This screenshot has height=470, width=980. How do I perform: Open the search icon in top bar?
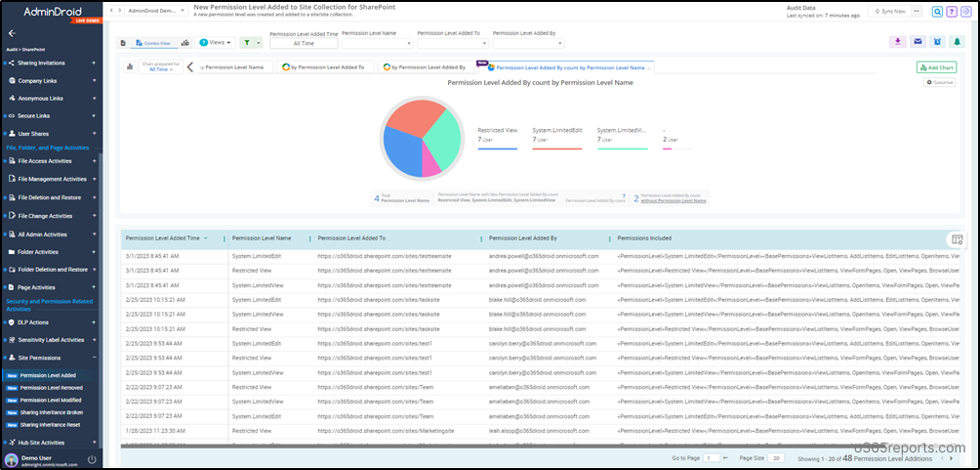click(937, 12)
